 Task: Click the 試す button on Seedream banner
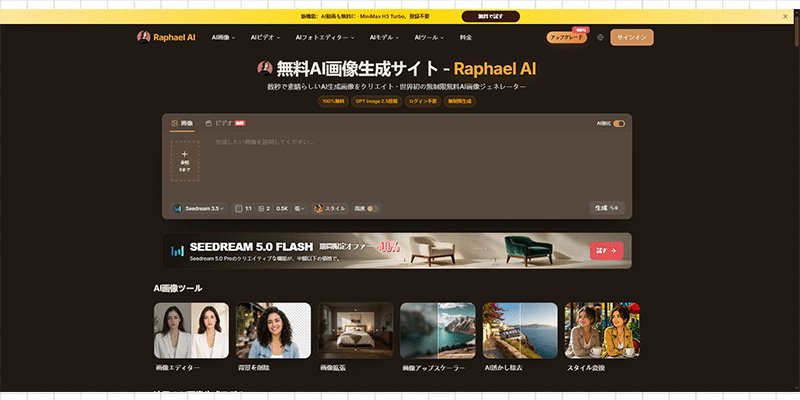(x=606, y=251)
